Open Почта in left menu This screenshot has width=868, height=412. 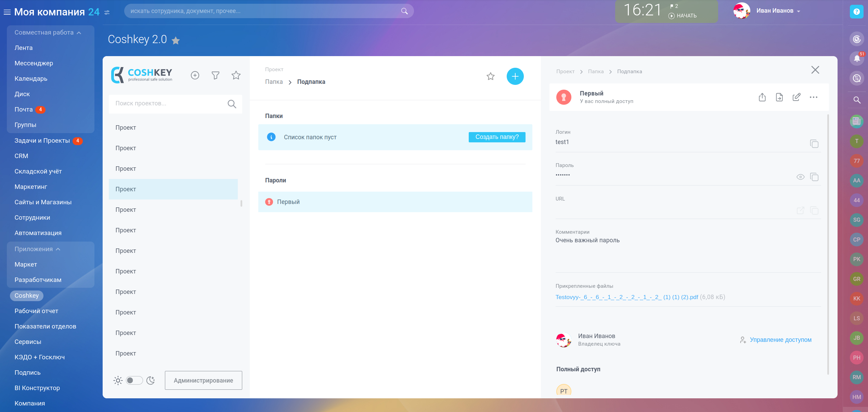24,110
